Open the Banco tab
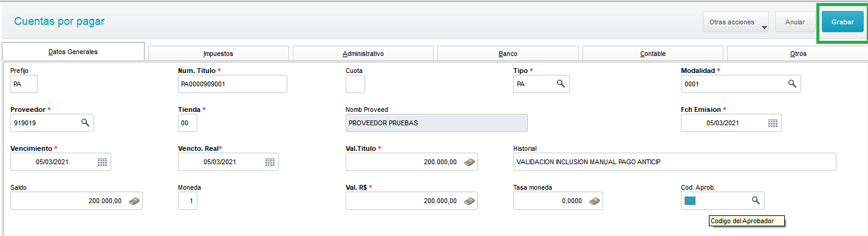868x236 pixels. tap(508, 54)
